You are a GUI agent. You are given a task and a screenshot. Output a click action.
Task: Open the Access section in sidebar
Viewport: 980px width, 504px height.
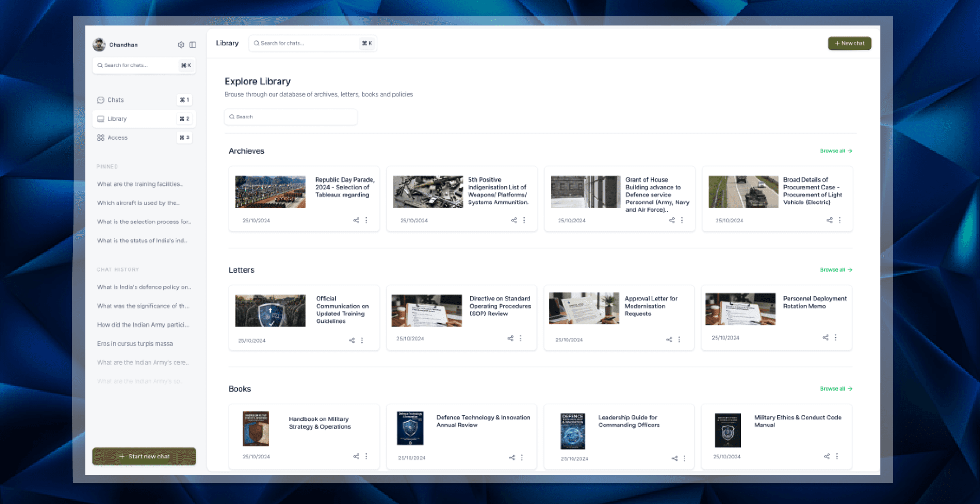pyautogui.click(x=117, y=138)
